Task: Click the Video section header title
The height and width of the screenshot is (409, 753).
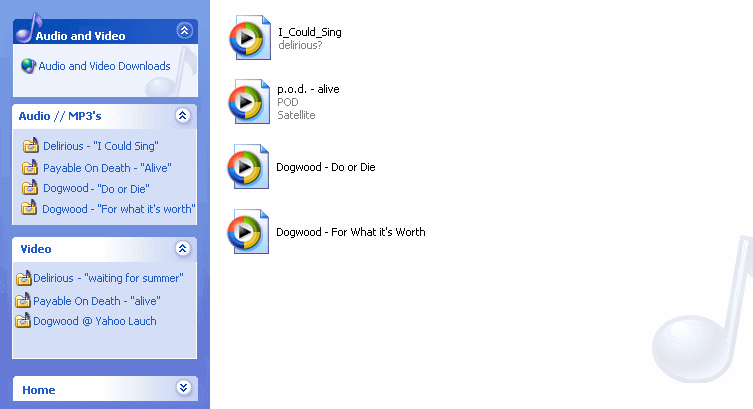Action: pyautogui.click(x=36, y=249)
